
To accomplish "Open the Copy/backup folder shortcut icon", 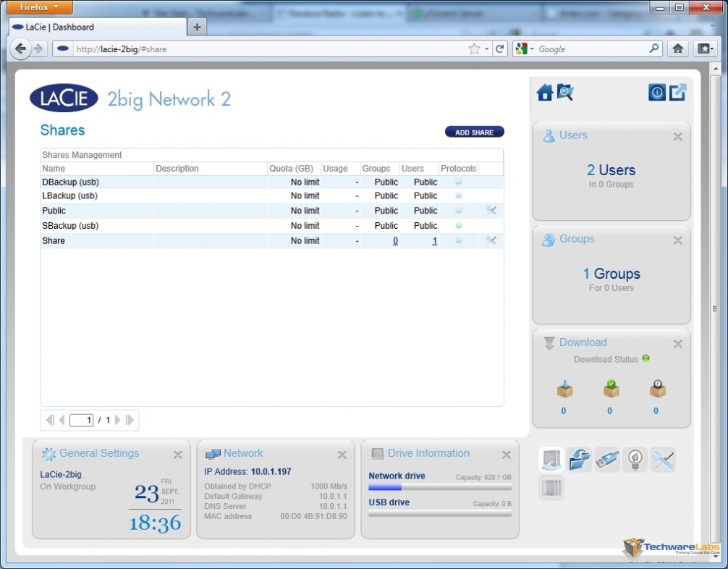I will (x=580, y=460).
